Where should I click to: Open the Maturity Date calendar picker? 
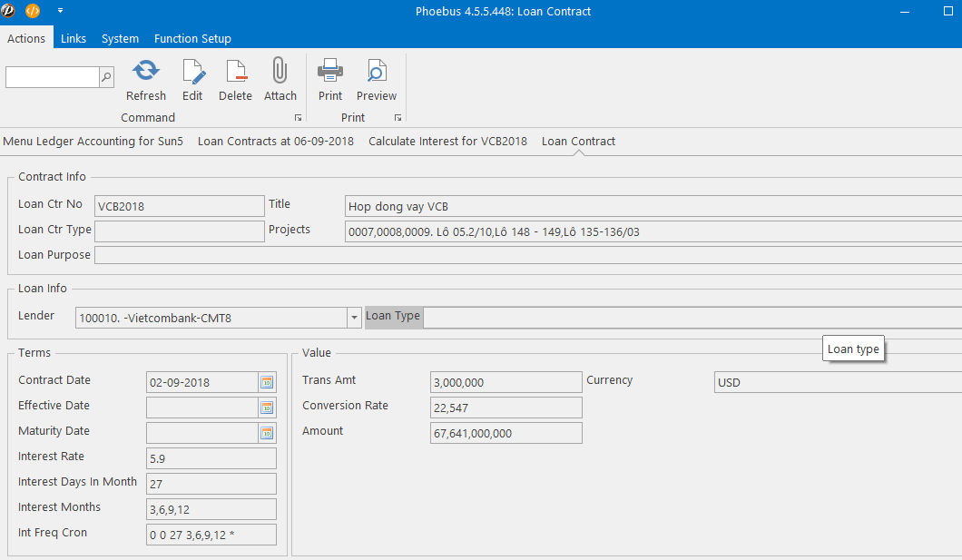[267, 433]
